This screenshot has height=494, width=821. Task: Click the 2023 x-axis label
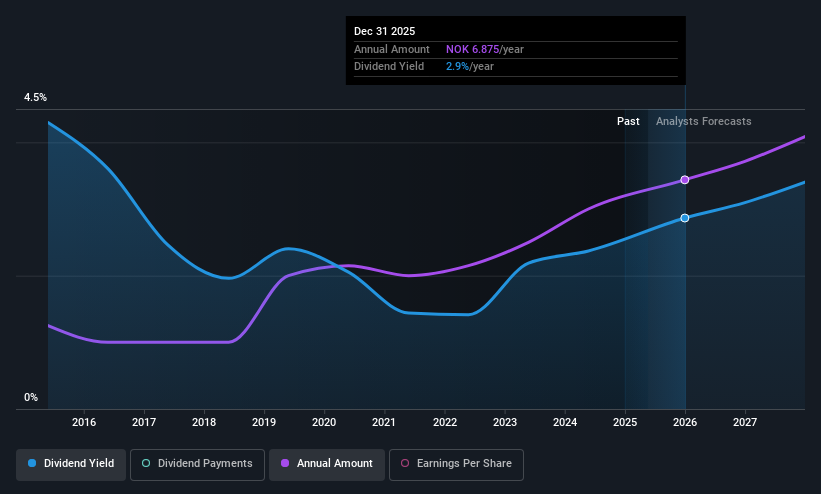point(505,422)
